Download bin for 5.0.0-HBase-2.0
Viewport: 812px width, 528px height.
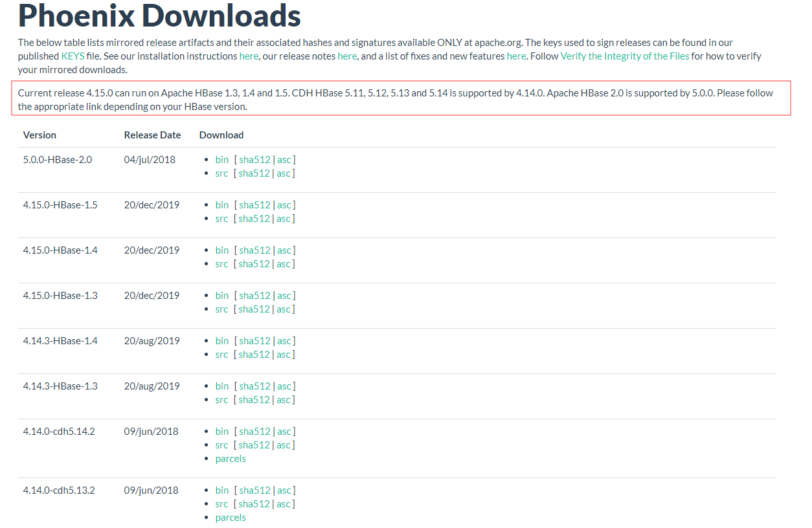[x=222, y=160]
